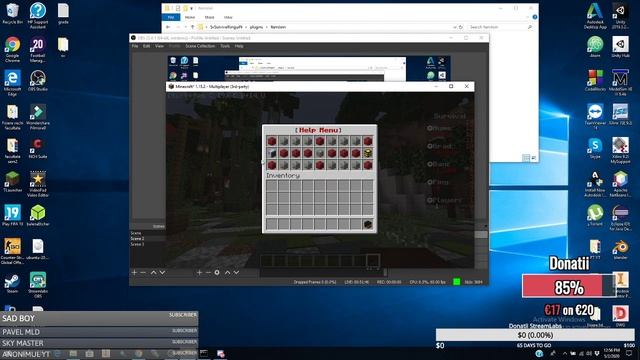Select the Blender desktop shortcut
Image resolution: width=640 pixels, height=360 pixels.
click(x=620, y=249)
